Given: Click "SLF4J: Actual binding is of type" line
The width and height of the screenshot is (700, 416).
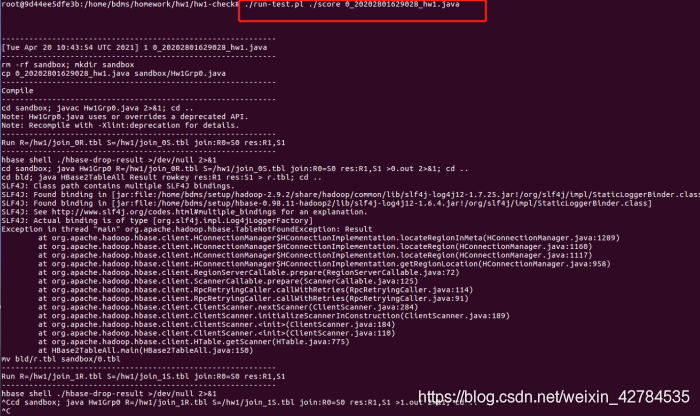Looking at the screenshot, I should pyautogui.click(x=157, y=220).
